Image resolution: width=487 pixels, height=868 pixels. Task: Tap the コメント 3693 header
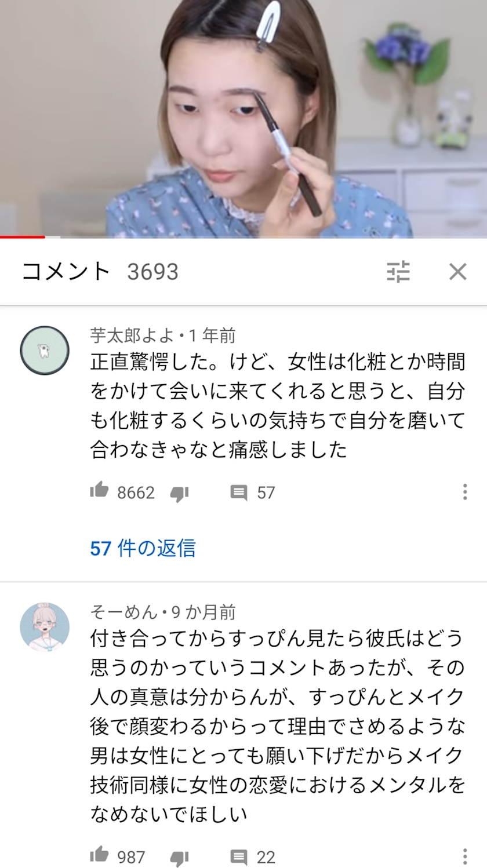(x=100, y=271)
